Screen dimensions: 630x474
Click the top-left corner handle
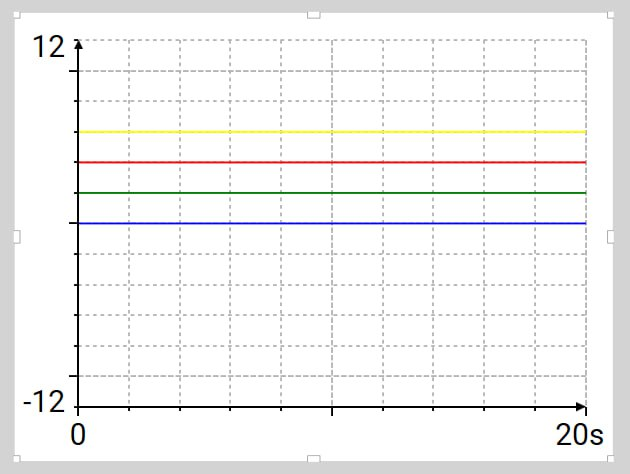click(17, 15)
